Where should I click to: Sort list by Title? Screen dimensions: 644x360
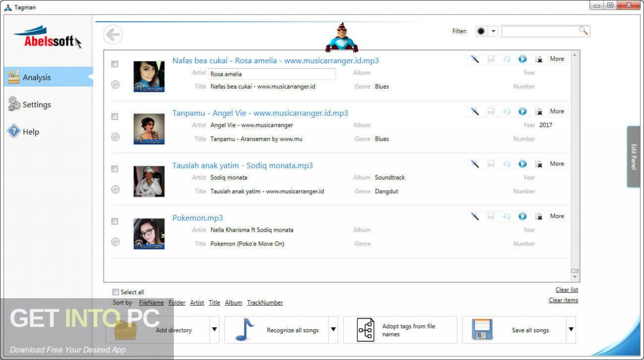coord(214,303)
